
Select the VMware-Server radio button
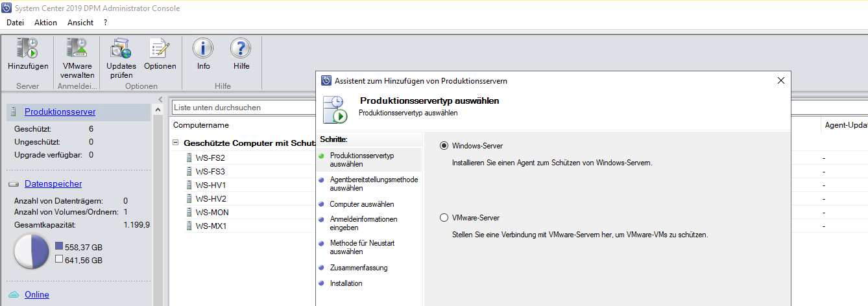444,218
